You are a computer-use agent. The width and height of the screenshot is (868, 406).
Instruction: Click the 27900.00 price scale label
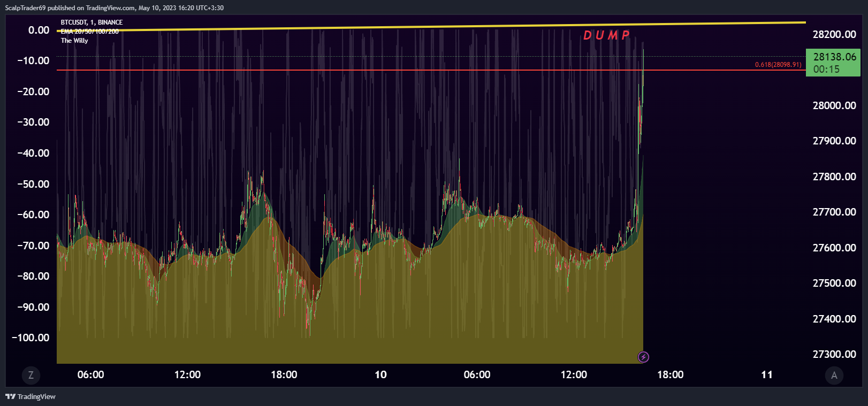point(834,141)
